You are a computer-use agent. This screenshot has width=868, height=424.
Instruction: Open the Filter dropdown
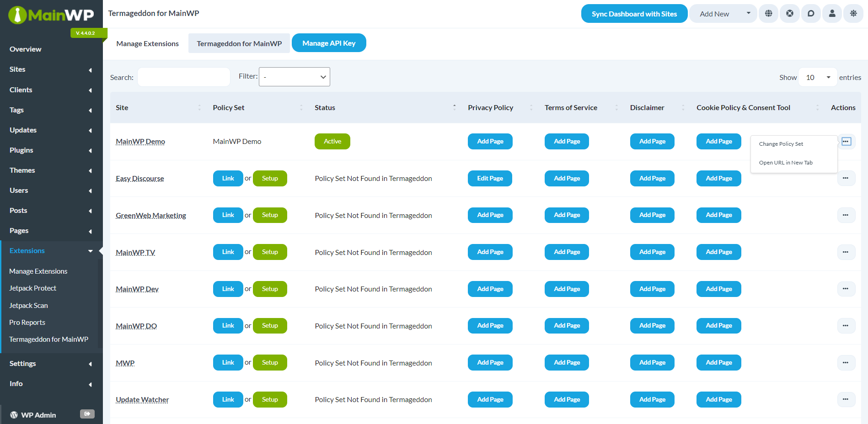pyautogui.click(x=295, y=77)
